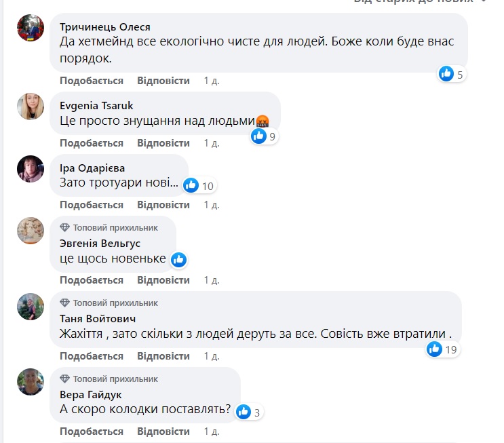The width and height of the screenshot is (504, 443).
Task: Reply to Эвгенія Вельгус's comment
Action: pyautogui.click(x=163, y=280)
